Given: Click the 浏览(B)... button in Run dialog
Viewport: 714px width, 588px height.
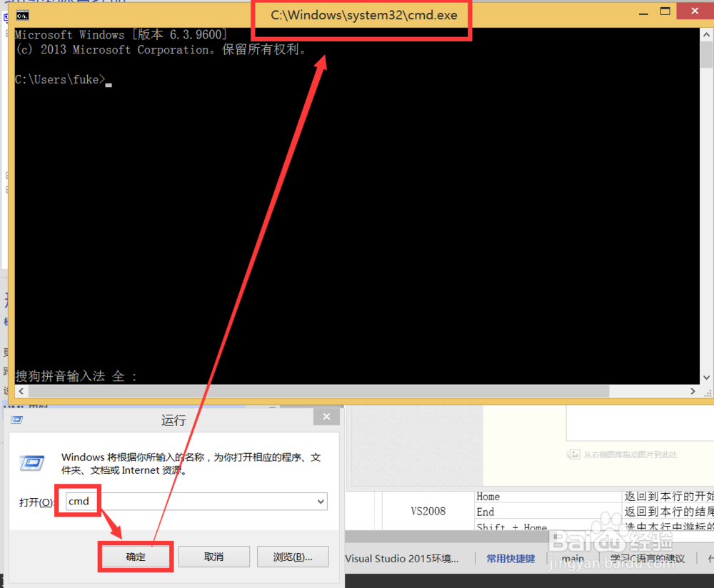Looking at the screenshot, I should [x=293, y=557].
